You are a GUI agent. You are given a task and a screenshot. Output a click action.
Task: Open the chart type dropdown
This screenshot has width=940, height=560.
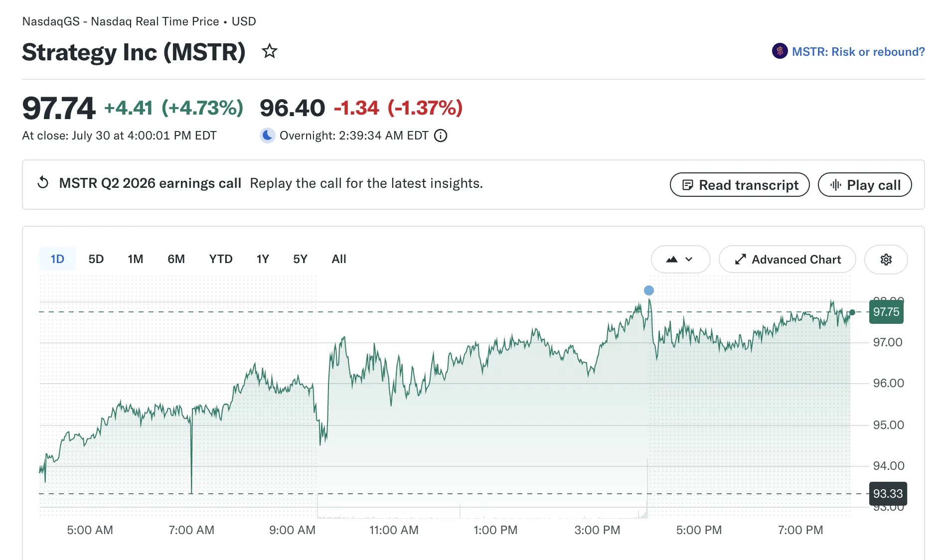coord(680,260)
